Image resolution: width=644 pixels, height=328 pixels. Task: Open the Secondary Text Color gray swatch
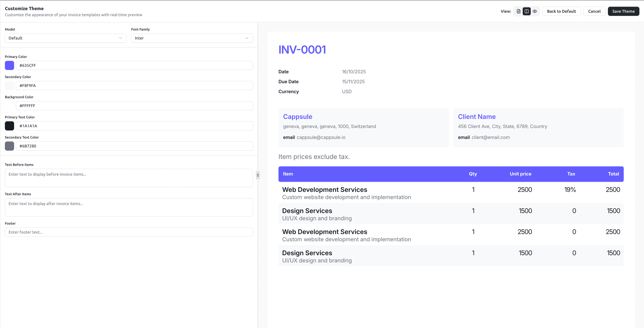coord(10,146)
